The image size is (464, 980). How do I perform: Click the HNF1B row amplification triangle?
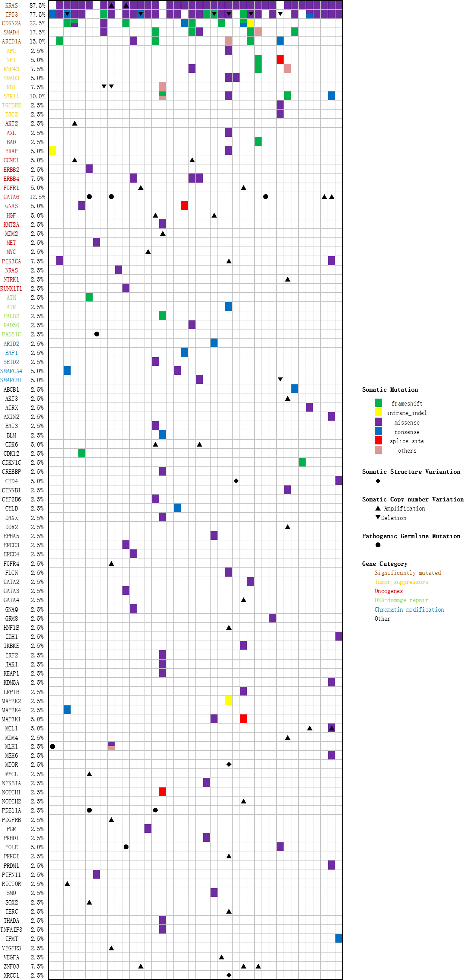229,627
